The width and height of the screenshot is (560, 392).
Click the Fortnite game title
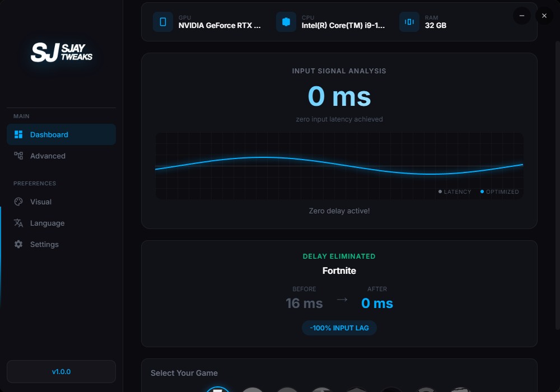pos(339,270)
